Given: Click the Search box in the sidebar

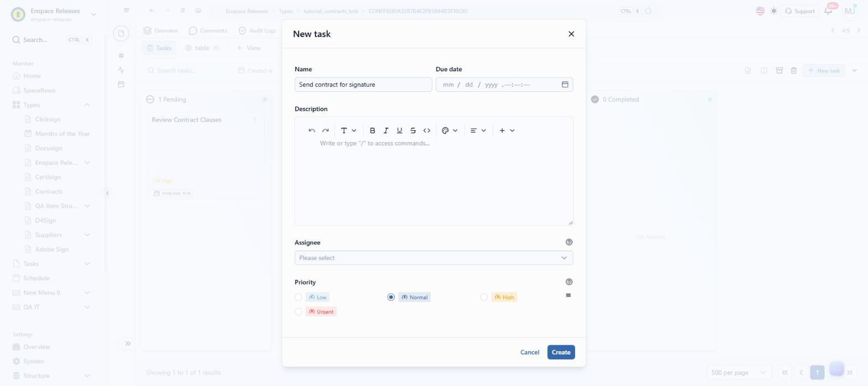Looking at the screenshot, I should point(52,40).
